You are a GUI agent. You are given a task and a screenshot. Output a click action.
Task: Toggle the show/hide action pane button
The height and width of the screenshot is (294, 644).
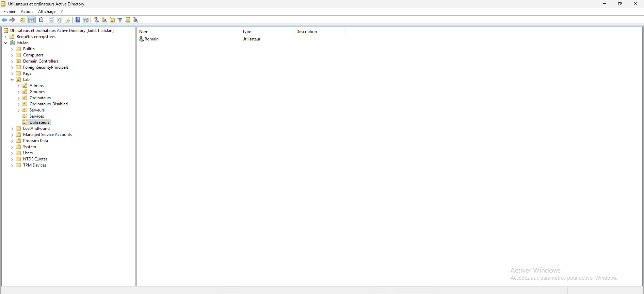86,20
